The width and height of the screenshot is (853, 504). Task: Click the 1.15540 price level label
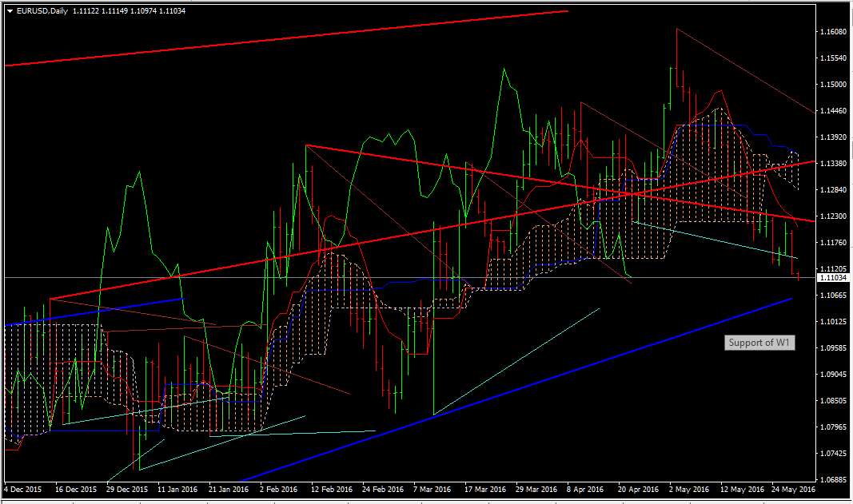point(834,58)
